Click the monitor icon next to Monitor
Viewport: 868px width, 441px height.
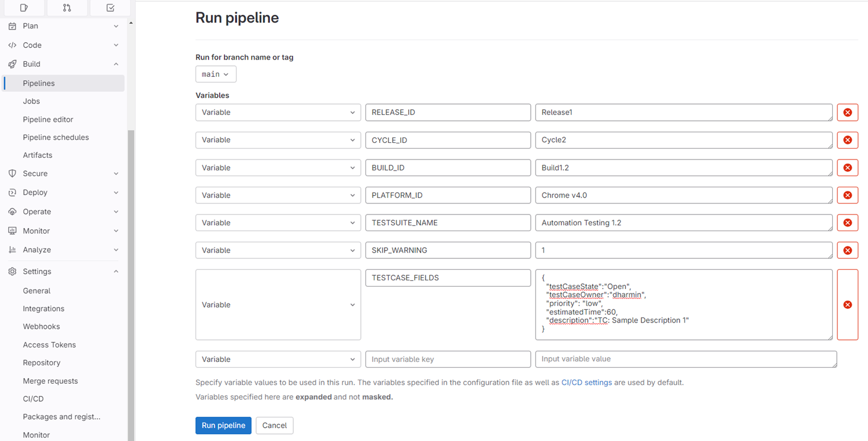click(11, 231)
